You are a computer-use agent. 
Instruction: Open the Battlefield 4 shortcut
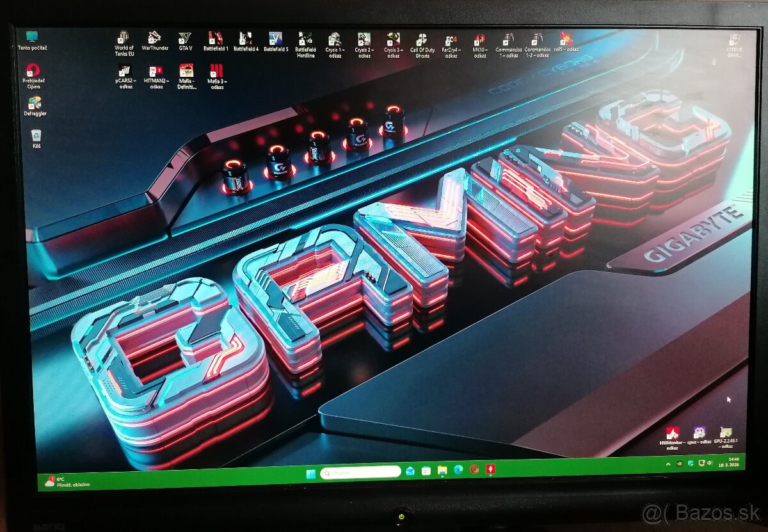247,38
